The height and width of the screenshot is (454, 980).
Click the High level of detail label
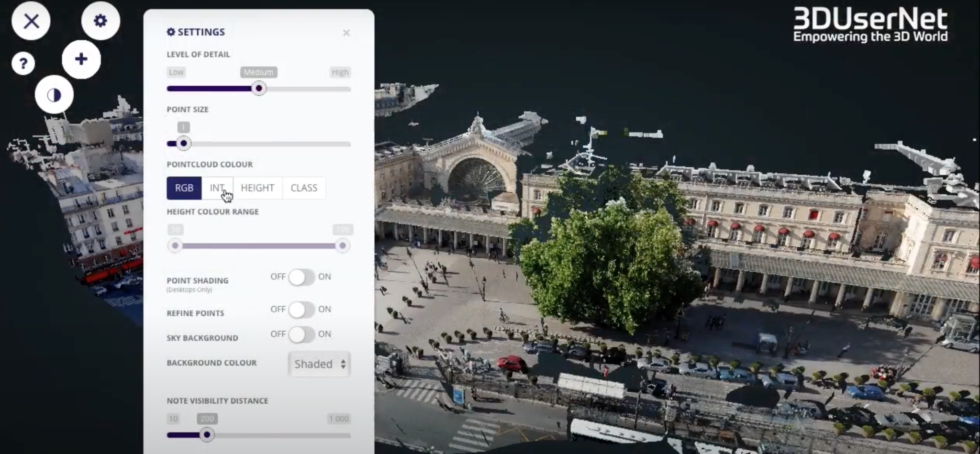coord(340,72)
